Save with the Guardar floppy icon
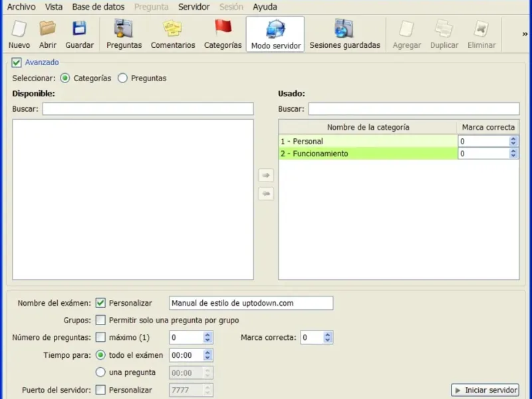The height and width of the screenshot is (399, 532). pyautogui.click(x=79, y=34)
